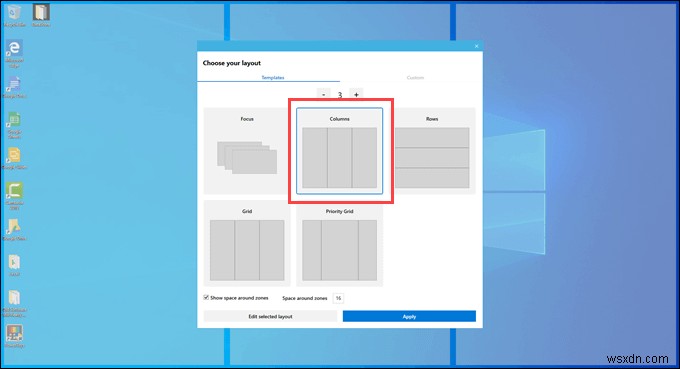Screen dimensions: 680x369
Task: Switch to the Custom tab
Action: (415, 77)
